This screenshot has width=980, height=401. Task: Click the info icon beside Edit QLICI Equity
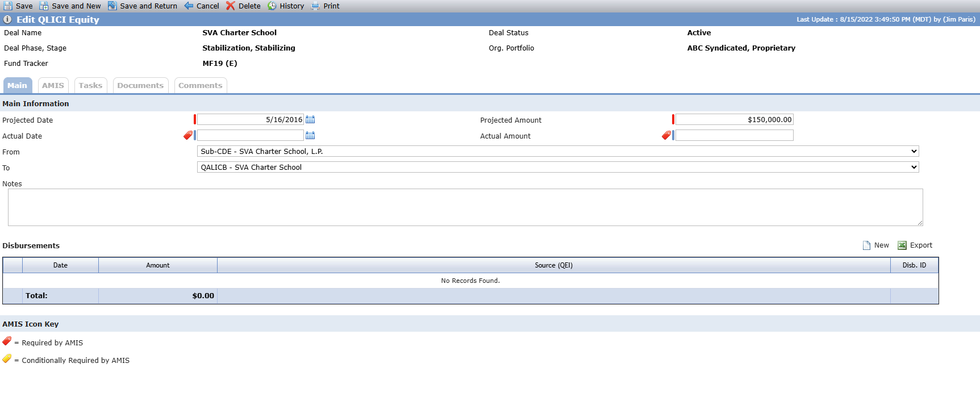coord(7,19)
